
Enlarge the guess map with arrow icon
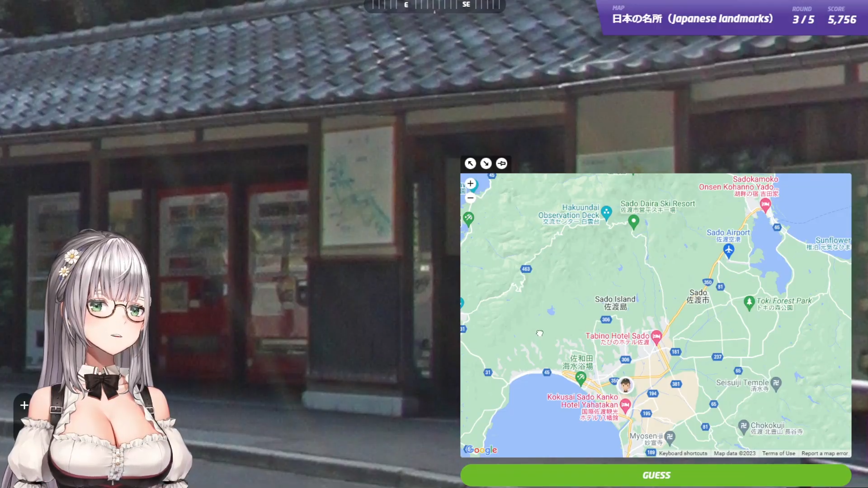470,164
